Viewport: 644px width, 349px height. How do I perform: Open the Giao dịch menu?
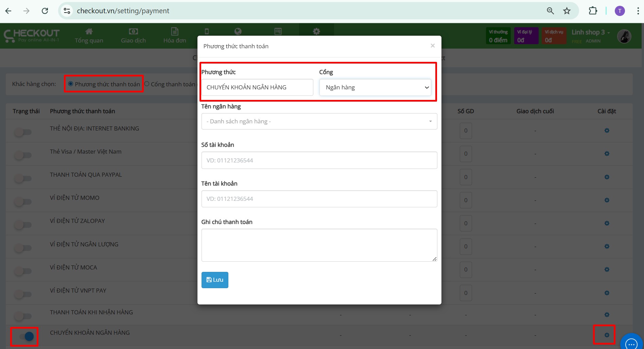[x=133, y=36]
